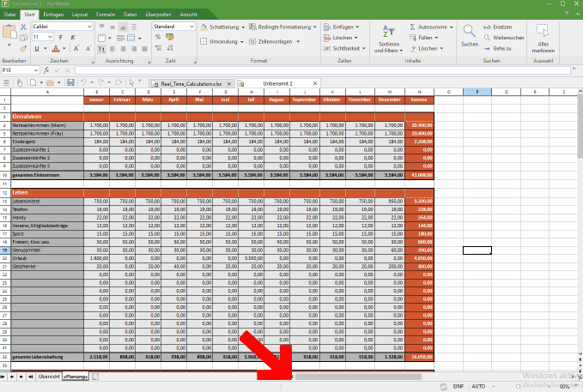Click the wrap text icon

click(x=120, y=38)
